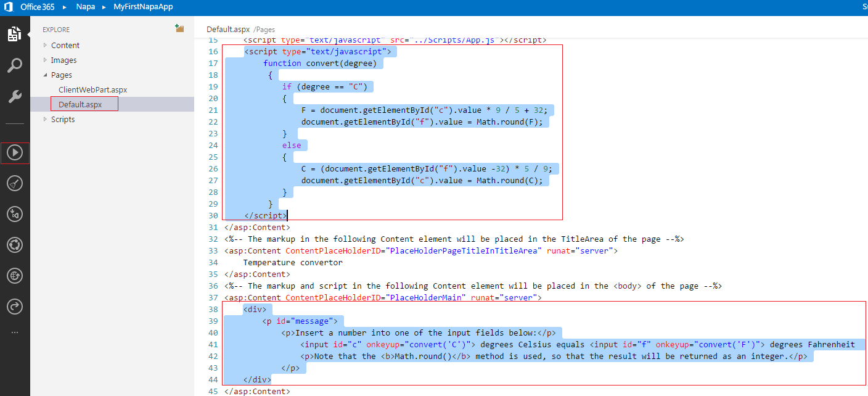Open project Properties wrench icon

14,96
